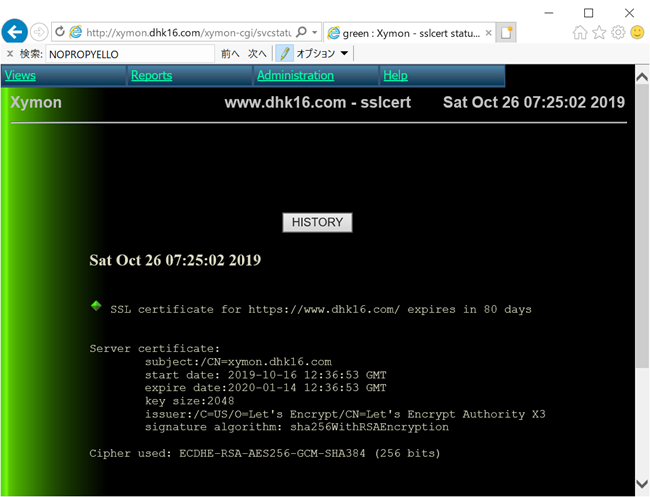Find the previous match with 前へ

[230, 54]
